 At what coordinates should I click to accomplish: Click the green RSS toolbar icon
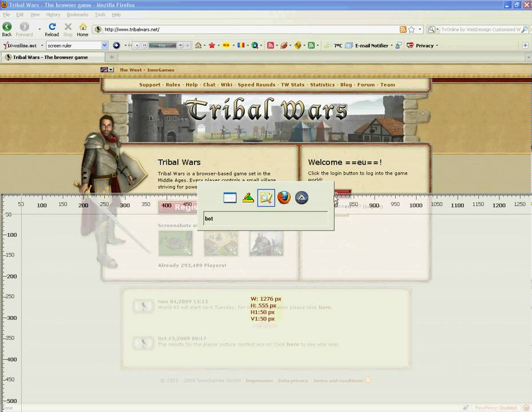[x=311, y=45]
